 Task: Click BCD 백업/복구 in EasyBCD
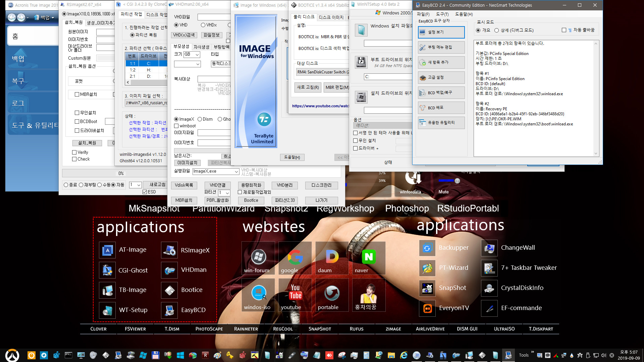[441, 93]
